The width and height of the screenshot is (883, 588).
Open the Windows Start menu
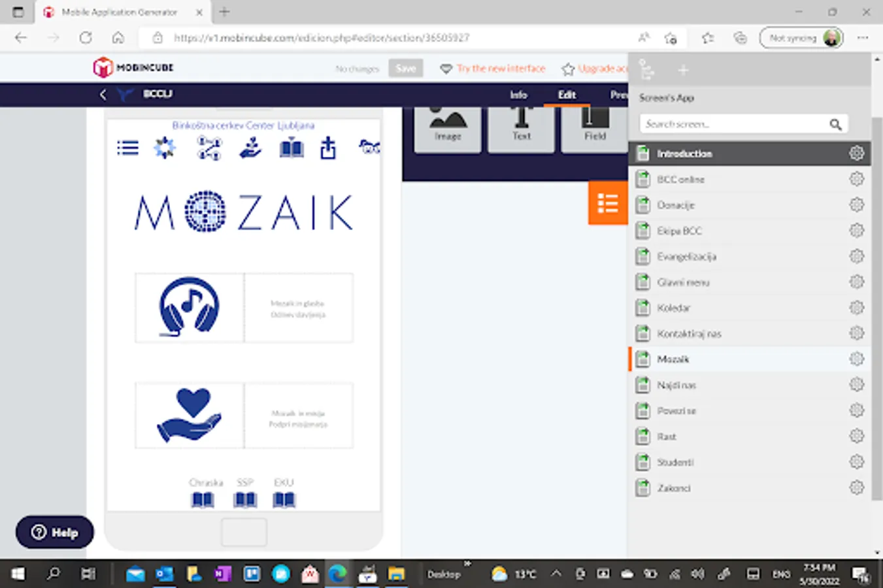(x=18, y=574)
